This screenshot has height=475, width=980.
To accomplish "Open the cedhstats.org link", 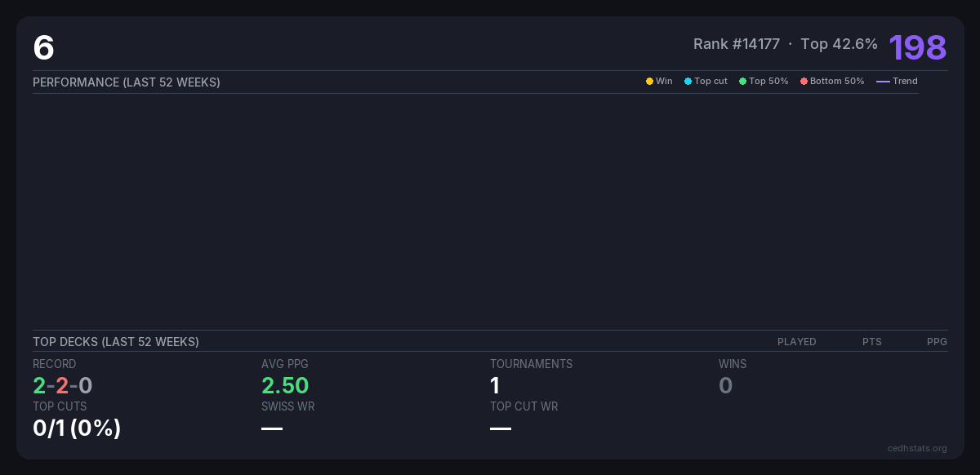I will point(917,448).
